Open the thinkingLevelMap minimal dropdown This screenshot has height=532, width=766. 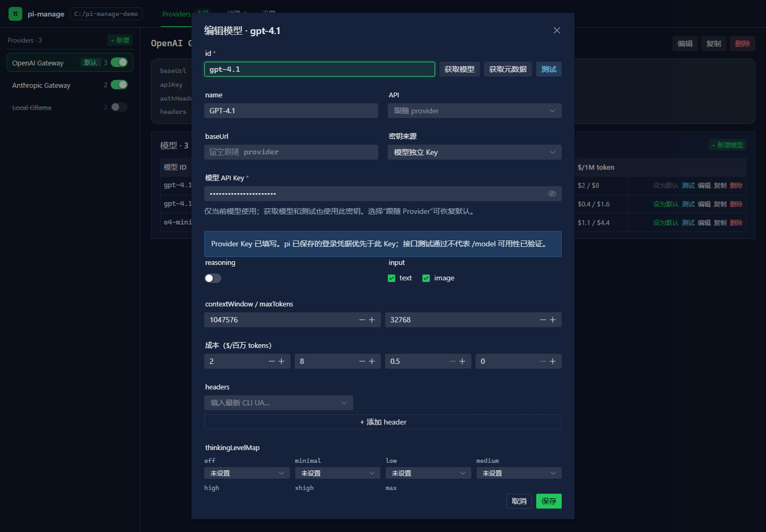tap(338, 473)
